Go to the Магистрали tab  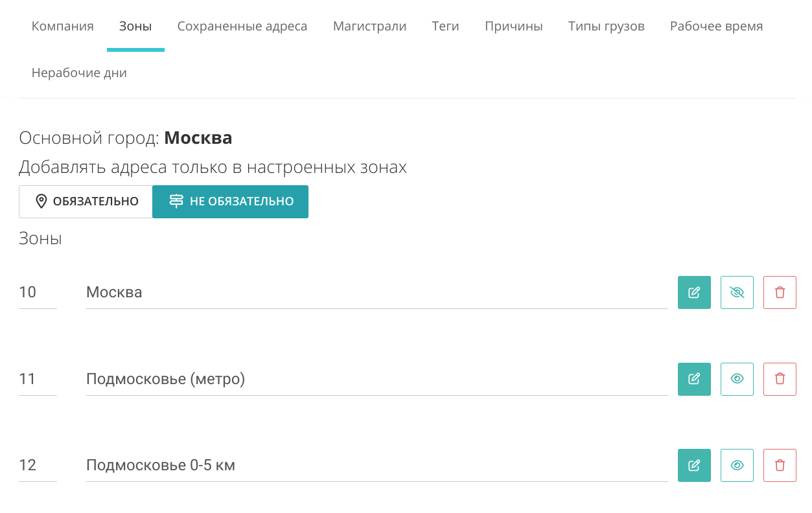point(369,27)
